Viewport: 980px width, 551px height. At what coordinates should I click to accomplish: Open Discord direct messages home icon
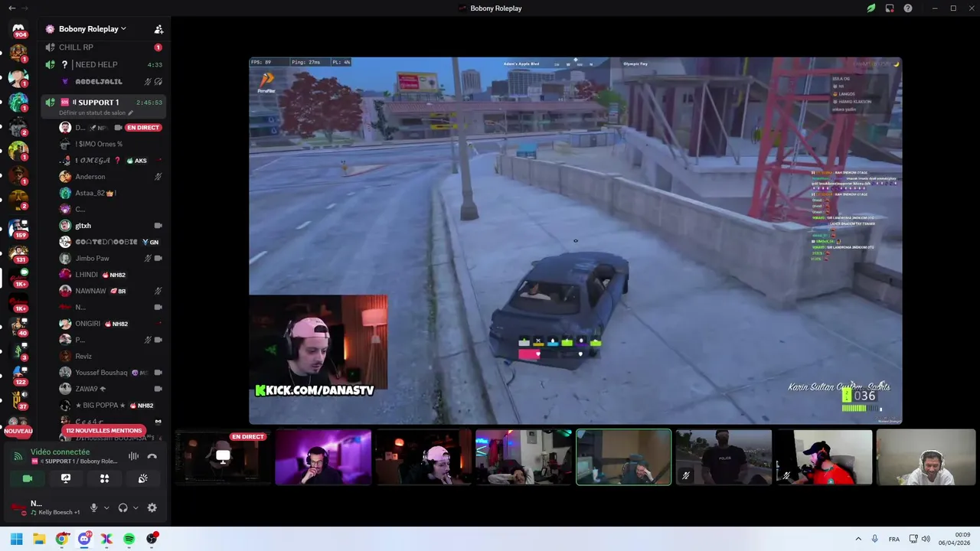point(18,28)
